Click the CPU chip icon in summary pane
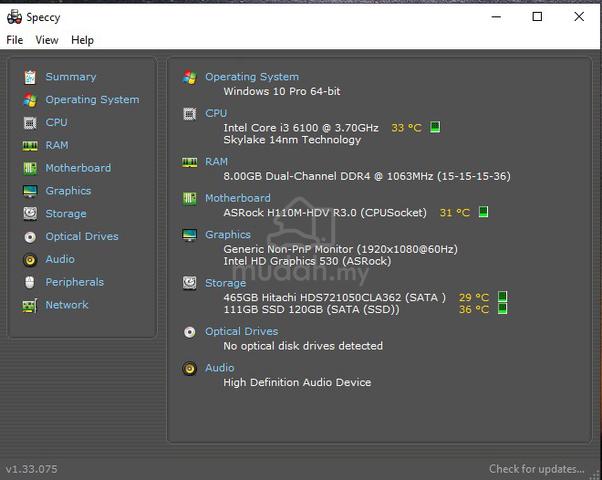The image size is (602, 480). 189,114
